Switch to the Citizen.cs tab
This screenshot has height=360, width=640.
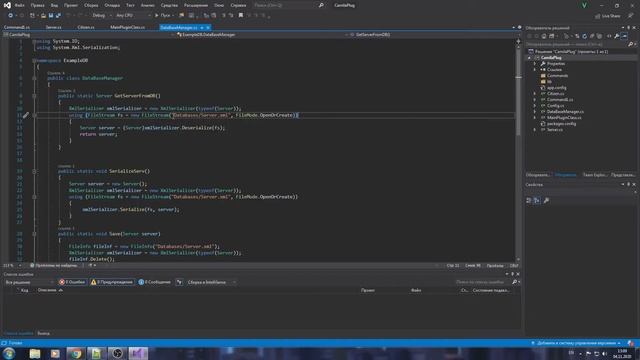(86, 27)
